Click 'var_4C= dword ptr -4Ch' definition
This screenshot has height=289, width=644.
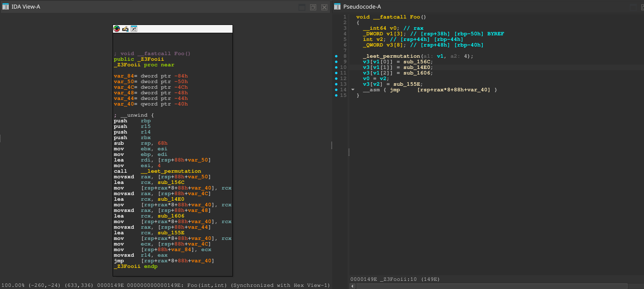pyautogui.click(x=151, y=87)
